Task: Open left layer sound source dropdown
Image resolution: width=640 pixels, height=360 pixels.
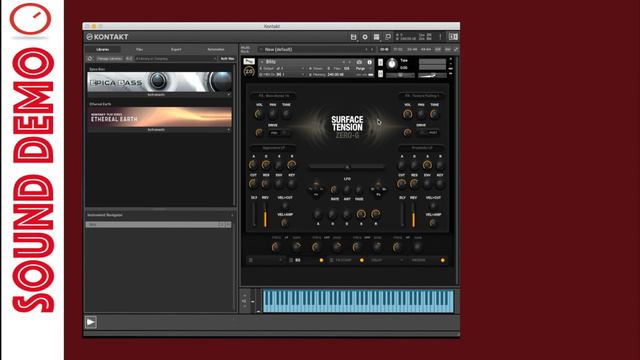Action: click(273, 96)
